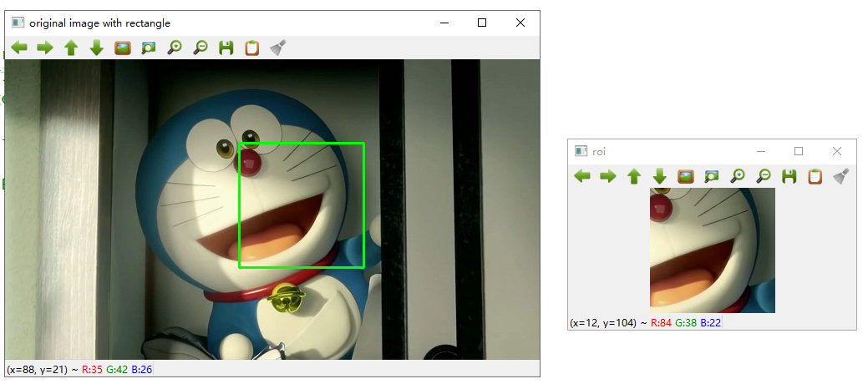Fit image to window in original image window
Image resolution: width=868 pixels, height=389 pixels.
(x=149, y=48)
